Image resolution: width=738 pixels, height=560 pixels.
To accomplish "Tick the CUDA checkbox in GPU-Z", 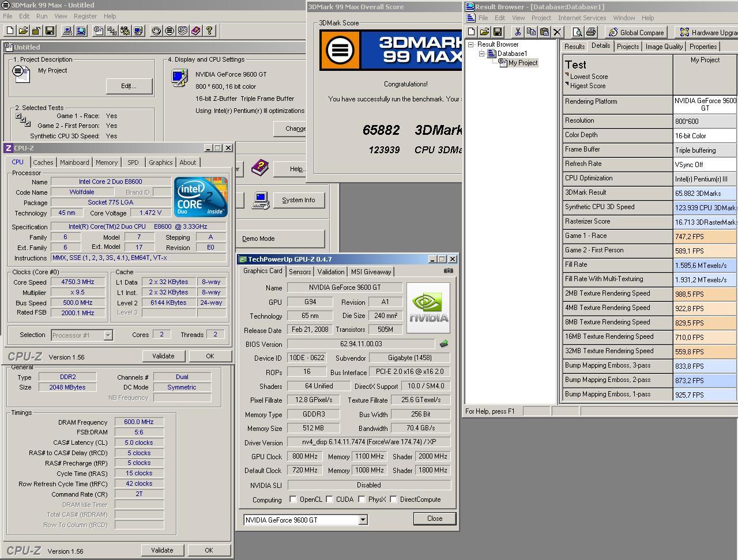I will 329,500.
